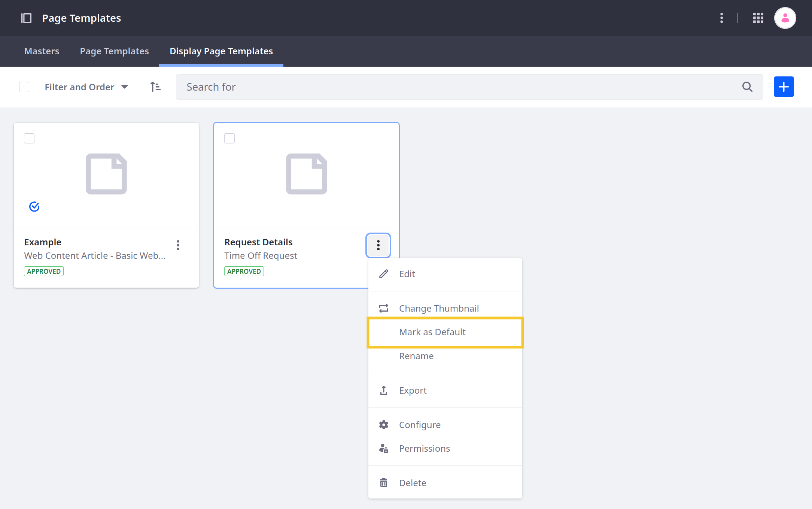The height and width of the screenshot is (509, 812).
Task: Add a new display page template
Action: tap(784, 87)
